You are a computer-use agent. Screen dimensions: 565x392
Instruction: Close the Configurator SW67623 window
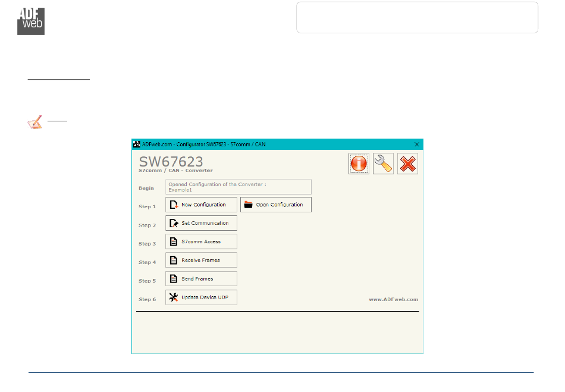[416, 144]
